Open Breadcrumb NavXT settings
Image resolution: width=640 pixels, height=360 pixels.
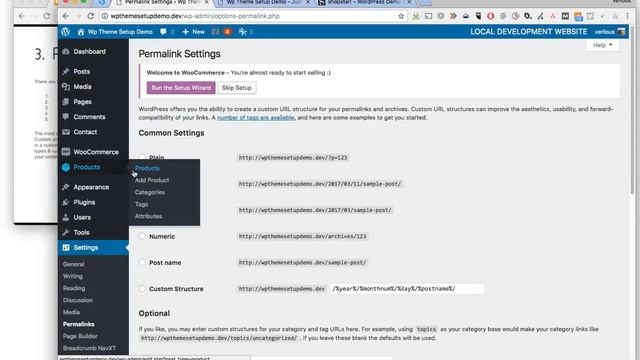coord(89,348)
